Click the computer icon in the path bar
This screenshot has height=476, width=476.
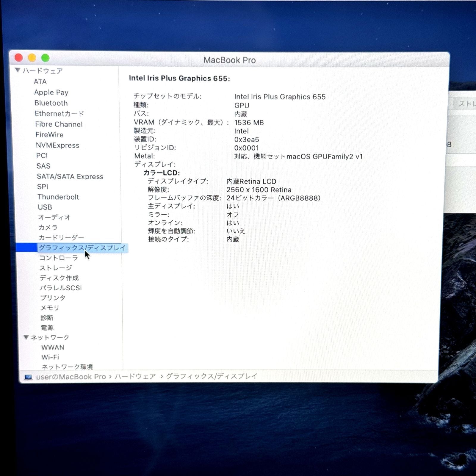point(29,377)
